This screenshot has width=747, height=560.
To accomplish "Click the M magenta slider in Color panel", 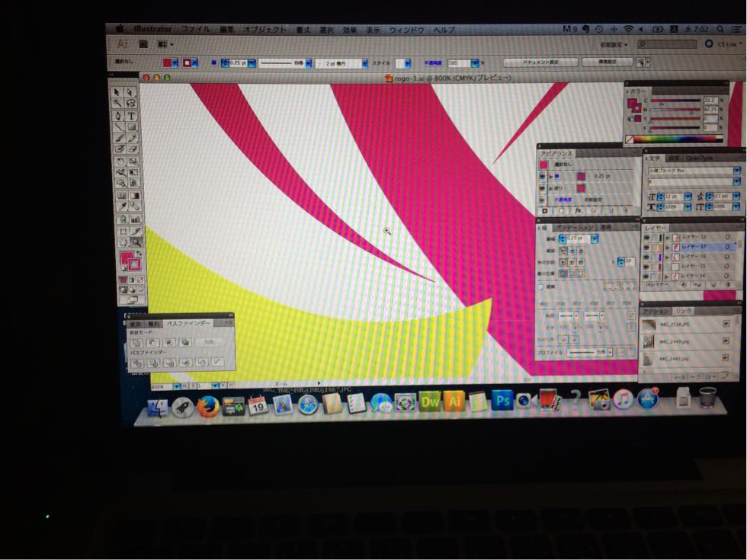I will [x=675, y=110].
